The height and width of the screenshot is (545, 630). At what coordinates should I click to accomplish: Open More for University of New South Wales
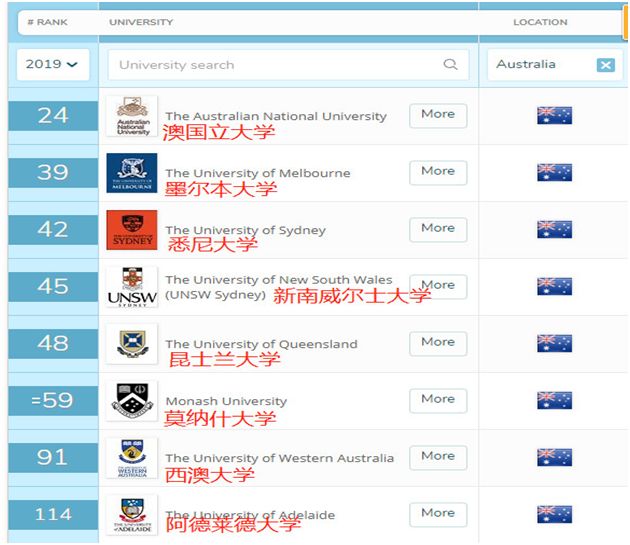[x=438, y=287]
